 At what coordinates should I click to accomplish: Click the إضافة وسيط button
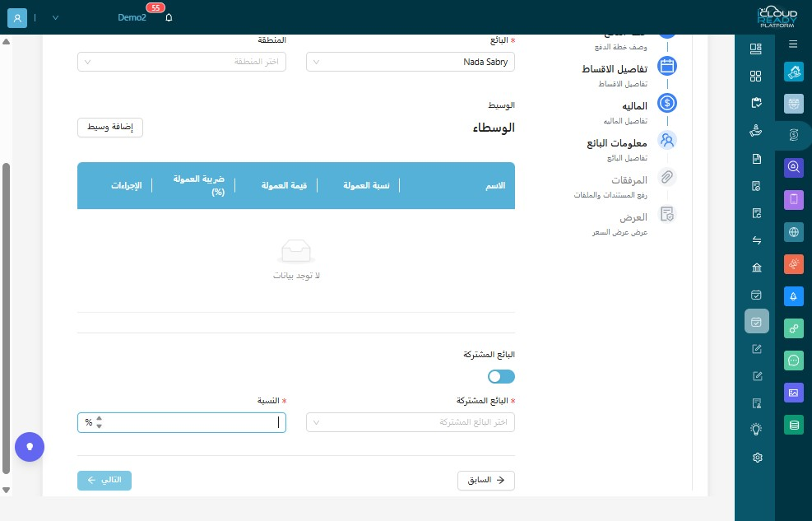(x=109, y=128)
